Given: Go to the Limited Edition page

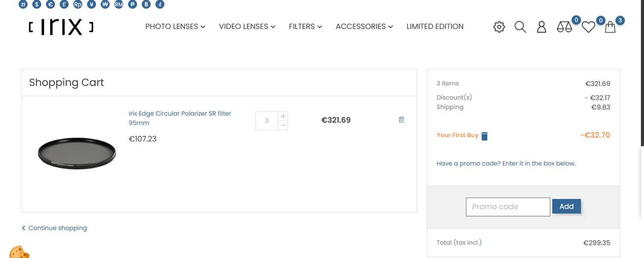Looking at the screenshot, I should [435, 27].
